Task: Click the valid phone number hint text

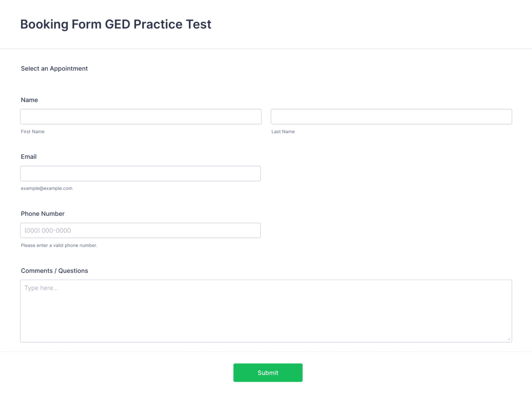Action: (x=59, y=245)
